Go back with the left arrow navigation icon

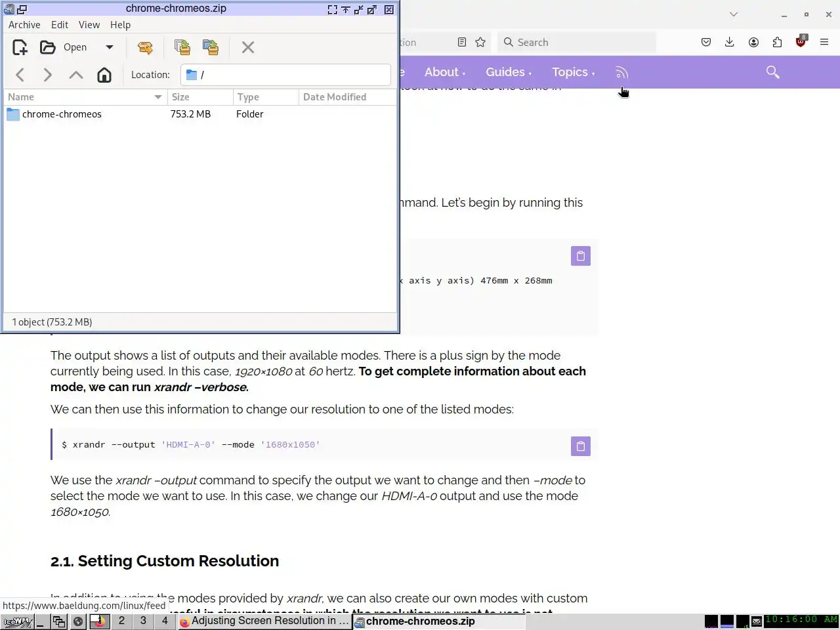[x=20, y=75]
